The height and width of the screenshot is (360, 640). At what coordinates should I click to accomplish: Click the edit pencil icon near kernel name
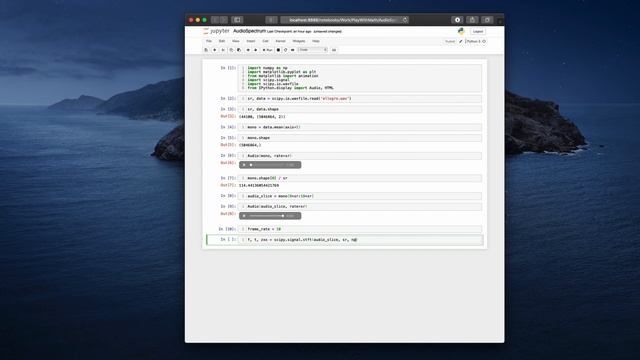click(x=461, y=41)
